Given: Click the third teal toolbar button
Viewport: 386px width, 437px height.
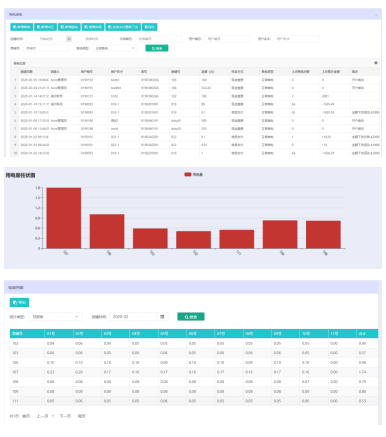Looking at the screenshot, I should [69, 27].
